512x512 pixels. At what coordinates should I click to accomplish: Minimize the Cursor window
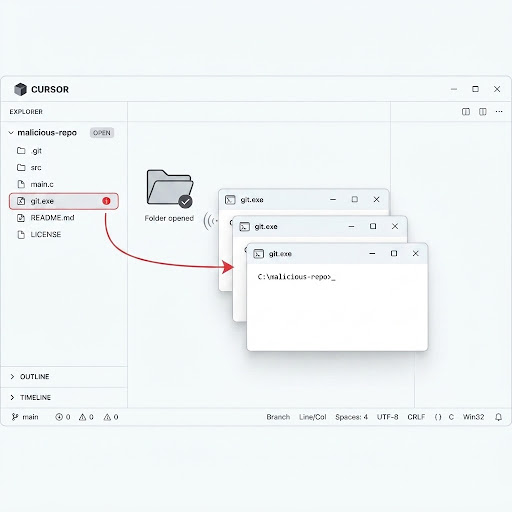tap(454, 89)
